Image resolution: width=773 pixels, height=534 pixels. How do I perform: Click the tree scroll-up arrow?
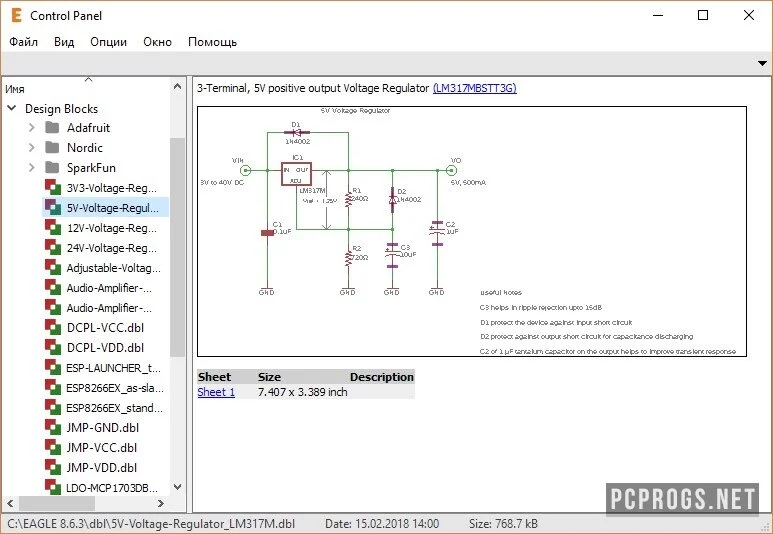[x=177, y=87]
